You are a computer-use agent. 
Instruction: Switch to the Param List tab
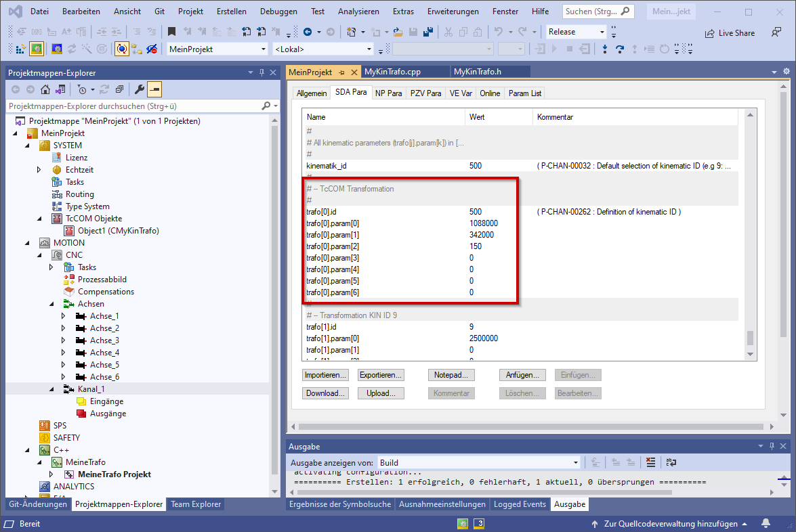click(525, 93)
